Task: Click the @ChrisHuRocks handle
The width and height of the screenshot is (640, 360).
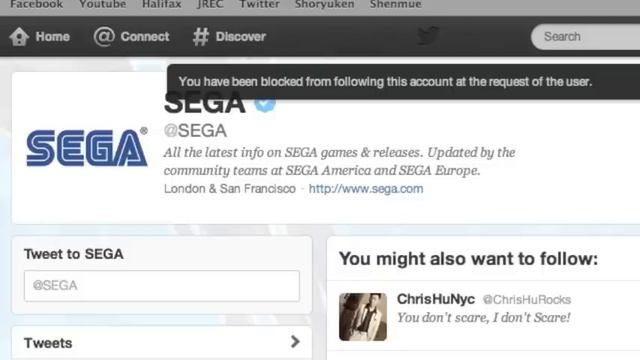Action: click(527, 300)
